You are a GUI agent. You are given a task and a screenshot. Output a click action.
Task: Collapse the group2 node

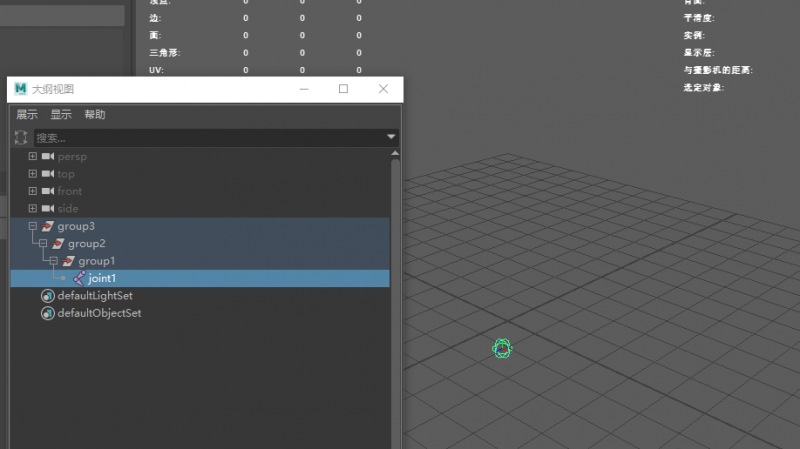coord(43,243)
